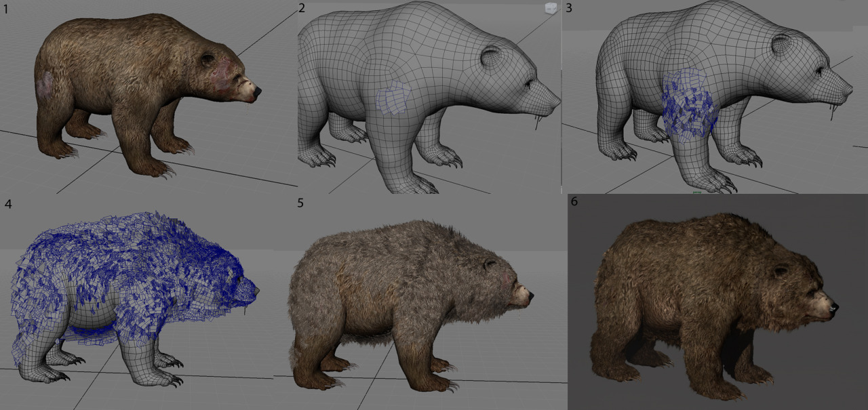Click the textured bear's black nose in panel 1
Image resolution: width=868 pixels, height=410 pixels.
256,91
